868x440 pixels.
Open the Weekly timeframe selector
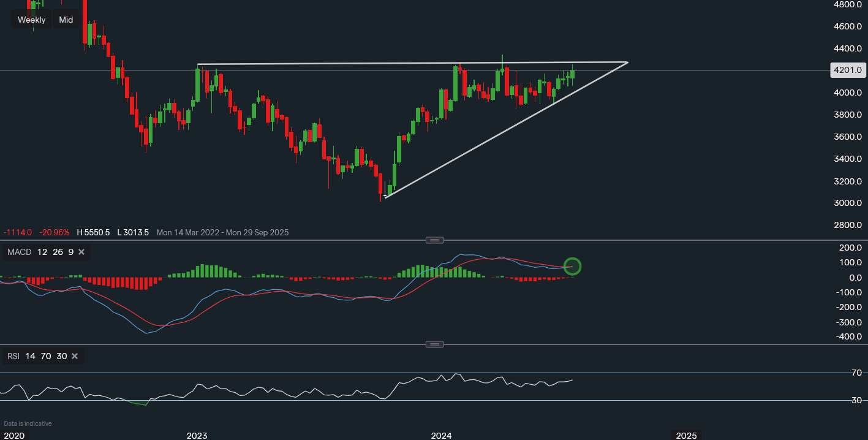[x=31, y=20]
